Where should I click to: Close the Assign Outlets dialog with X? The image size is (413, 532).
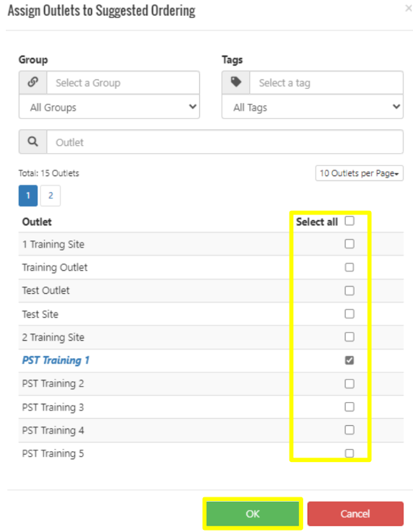408,8
